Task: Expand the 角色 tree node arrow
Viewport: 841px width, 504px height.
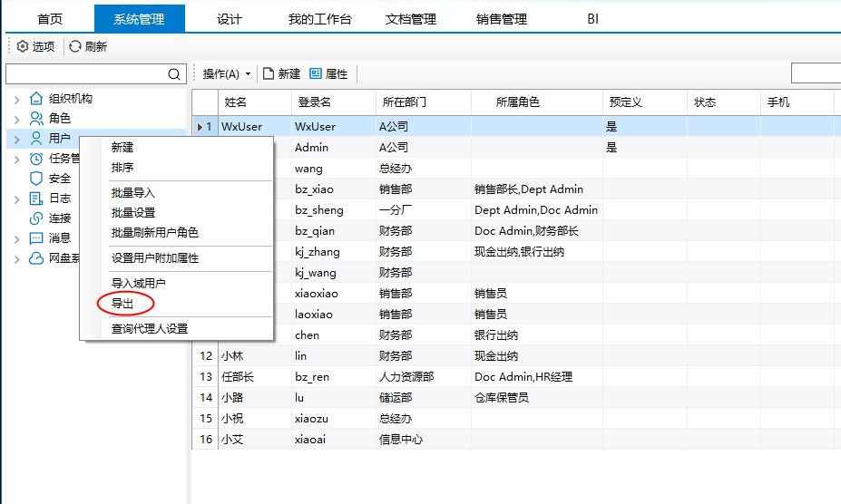Action: coord(16,118)
